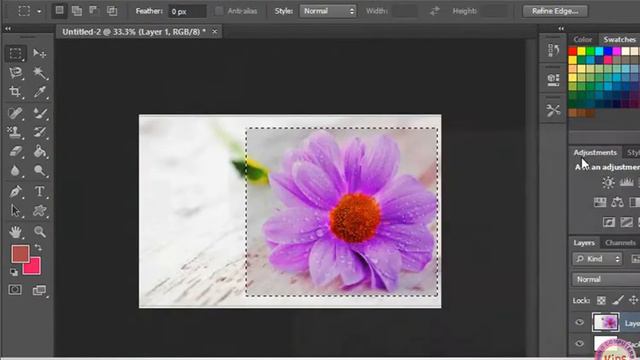Open the layer Kind filter dropdown

[597, 259]
